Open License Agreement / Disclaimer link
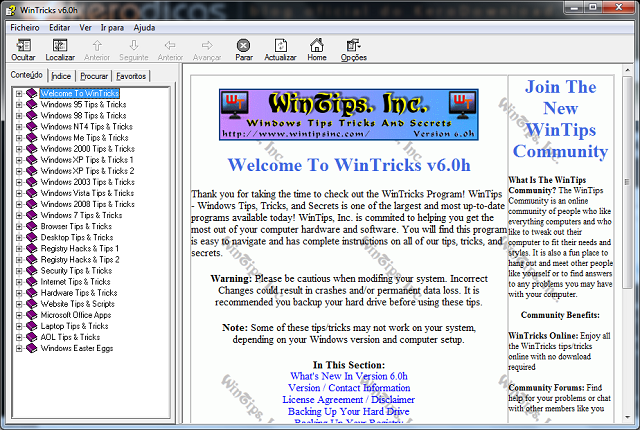The image size is (640, 430). coord(349,400)
